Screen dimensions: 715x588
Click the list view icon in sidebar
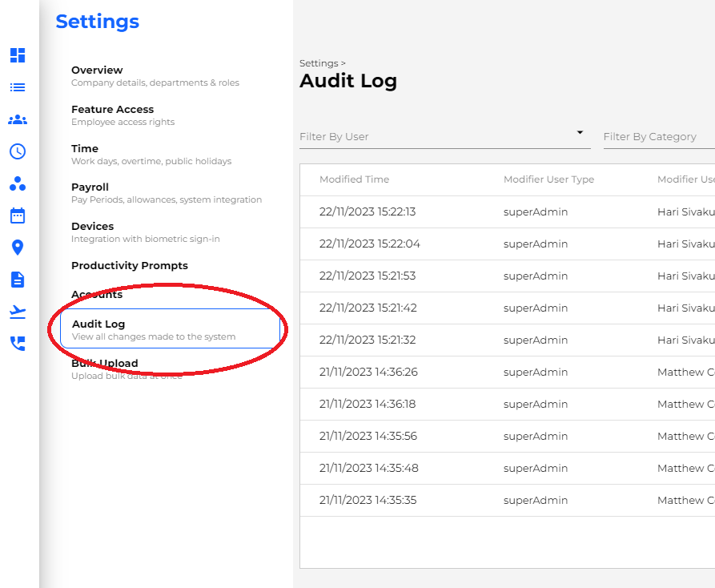click(18, 87)
